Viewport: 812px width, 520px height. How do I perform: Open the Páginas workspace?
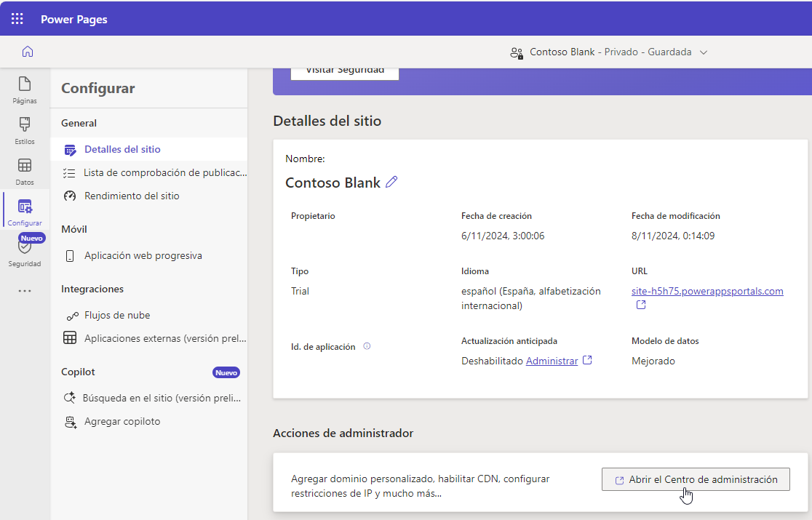(x=25, y=90)
